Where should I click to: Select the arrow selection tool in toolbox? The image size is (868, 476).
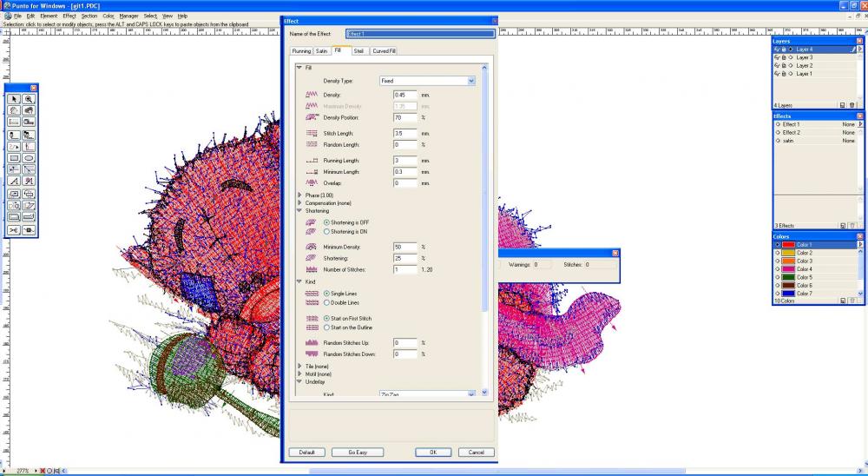point(14,99)
